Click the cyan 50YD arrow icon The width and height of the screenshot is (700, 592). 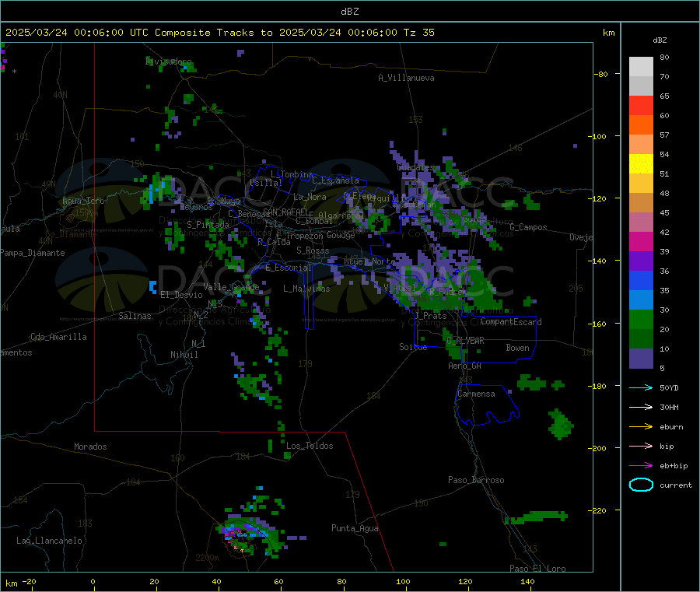point(641,387)
